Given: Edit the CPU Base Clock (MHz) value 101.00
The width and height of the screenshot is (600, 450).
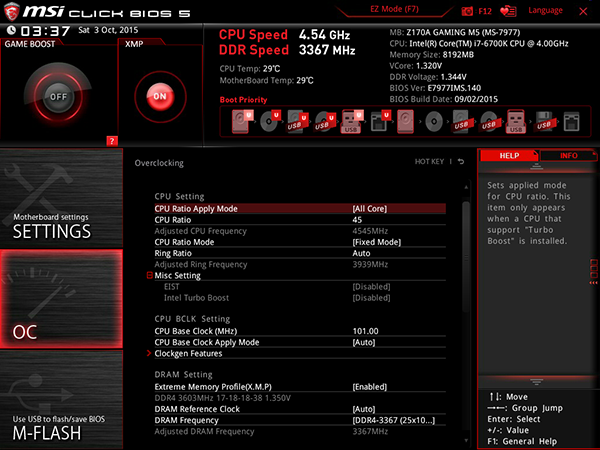Looking at the screenshot, I should pyautogui.click(x=365, y=331).
